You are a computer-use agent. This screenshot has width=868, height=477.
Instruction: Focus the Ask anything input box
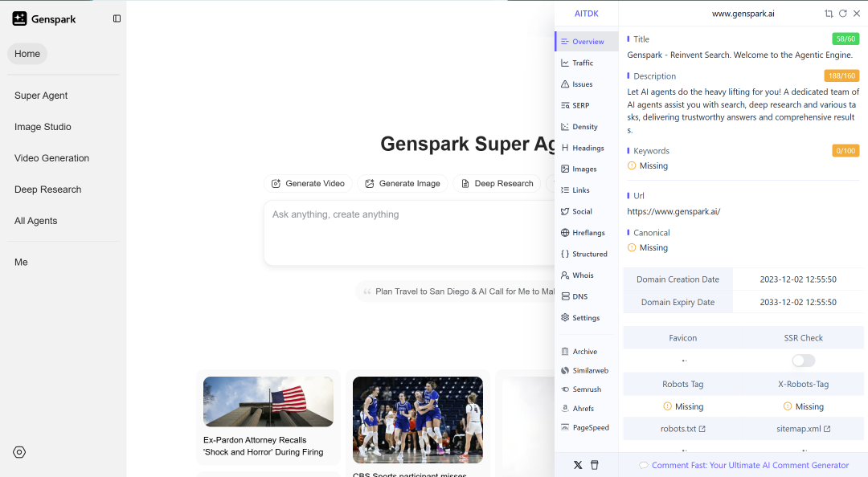coord(410,233)
